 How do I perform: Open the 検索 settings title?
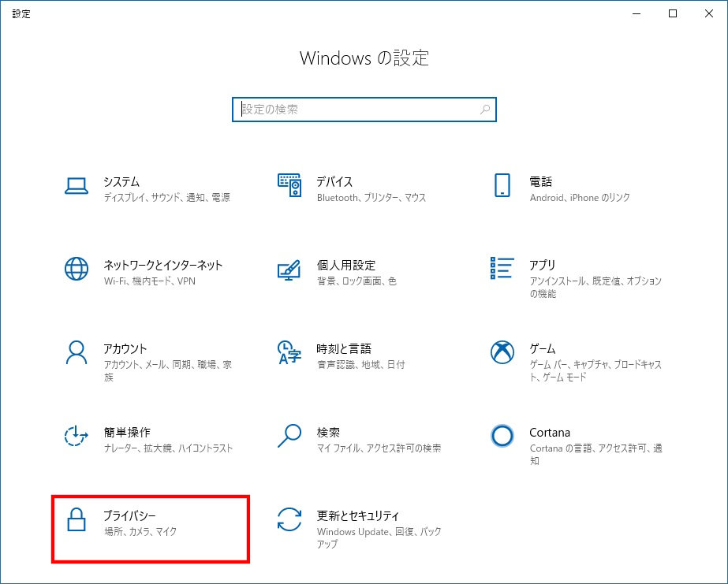pos(328,432)
